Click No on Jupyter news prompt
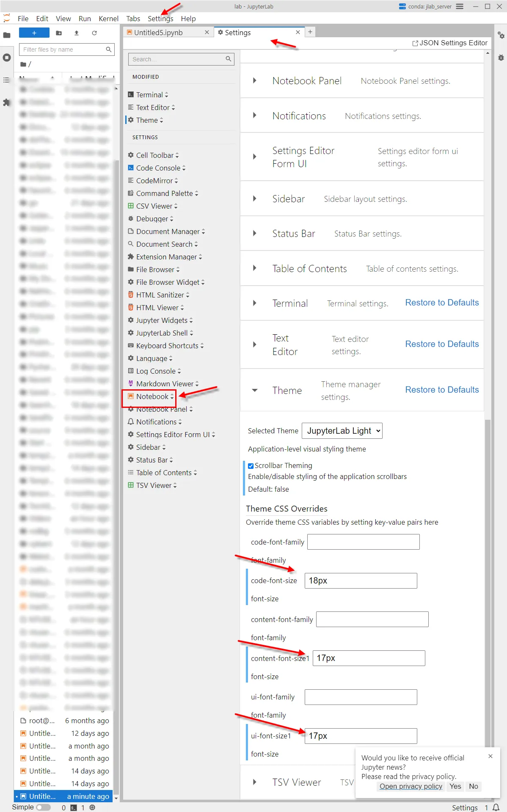The height and width of the screenshot is (812, 507). coord(474,786)
